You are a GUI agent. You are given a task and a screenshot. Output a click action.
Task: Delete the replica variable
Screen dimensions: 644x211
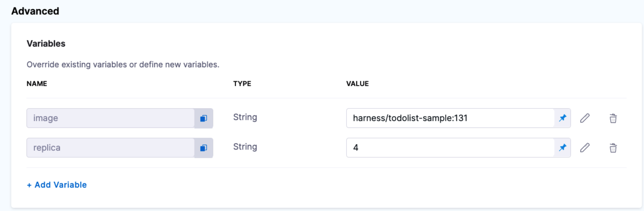point(613,148)
